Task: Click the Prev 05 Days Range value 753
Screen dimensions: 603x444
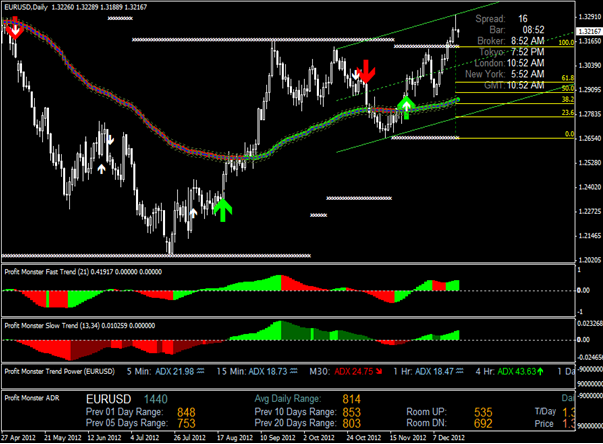Action: (x=186, y=423)
